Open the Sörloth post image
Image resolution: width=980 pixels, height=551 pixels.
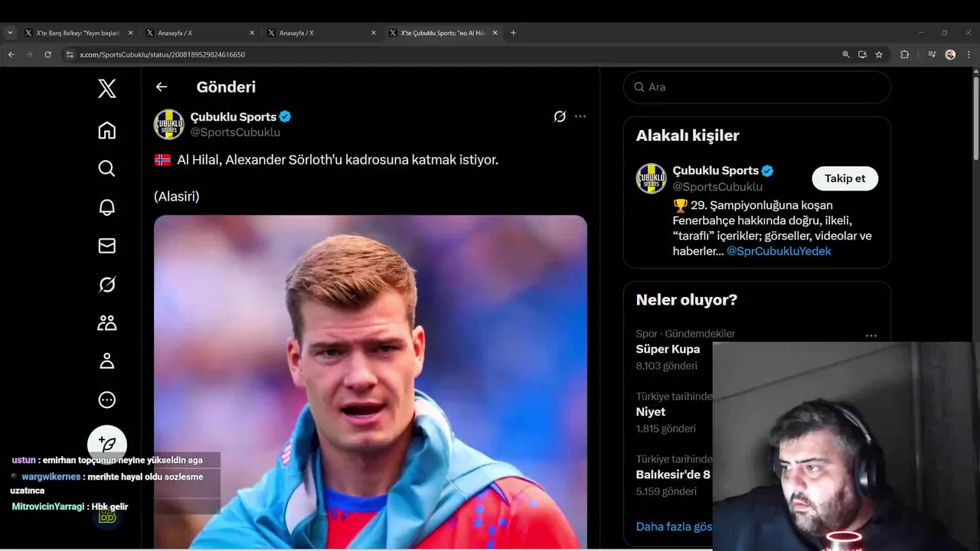tap(371, 381)
